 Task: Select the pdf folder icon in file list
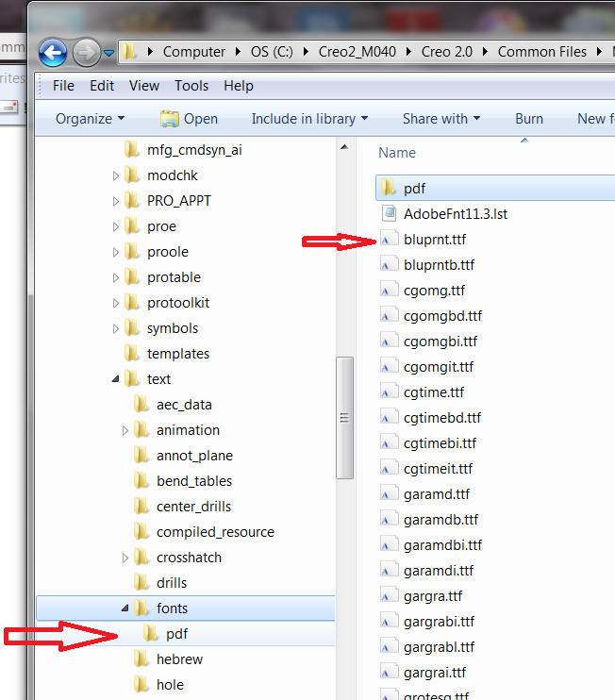pyautogui.click(x=389, y=188)
